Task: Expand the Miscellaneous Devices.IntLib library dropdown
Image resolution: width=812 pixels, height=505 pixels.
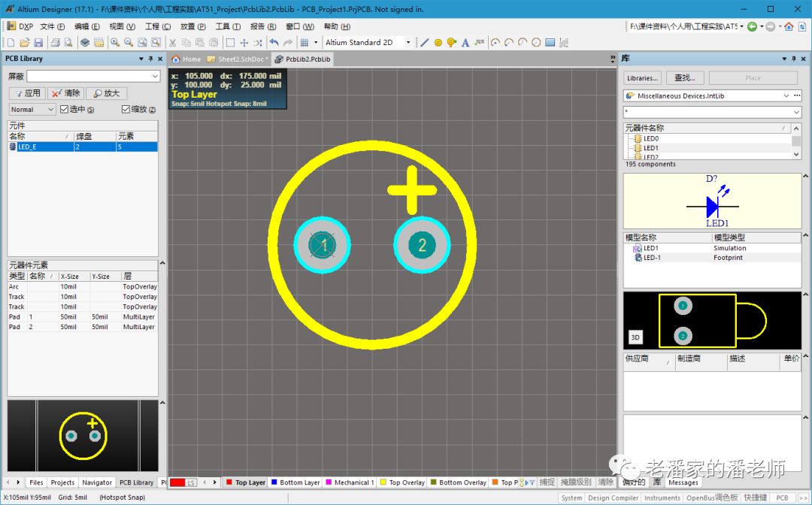Action: [x=786, y=96]
